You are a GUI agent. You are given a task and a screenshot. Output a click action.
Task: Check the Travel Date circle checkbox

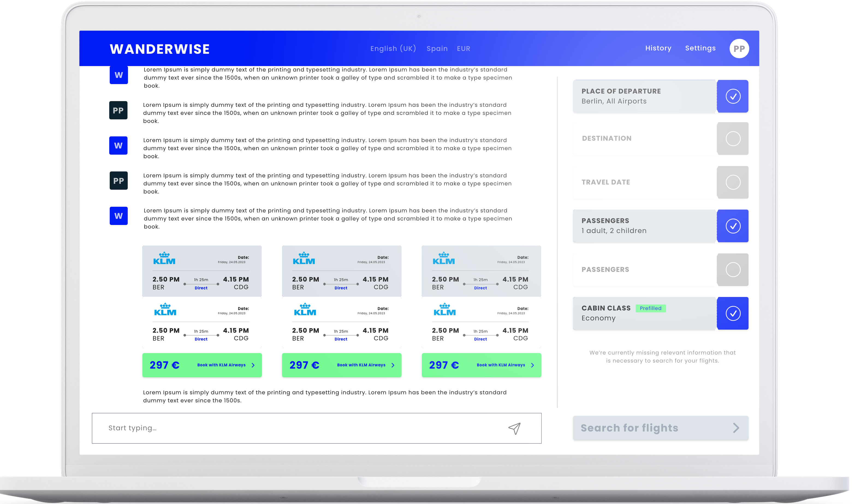[x=732, y=182]
